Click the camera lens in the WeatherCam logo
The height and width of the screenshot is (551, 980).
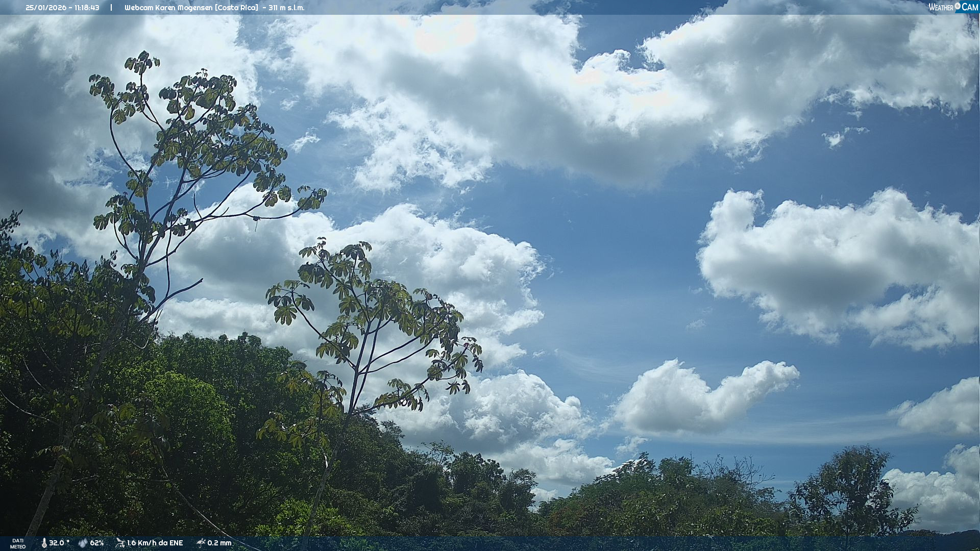click(x=958, y=6)
